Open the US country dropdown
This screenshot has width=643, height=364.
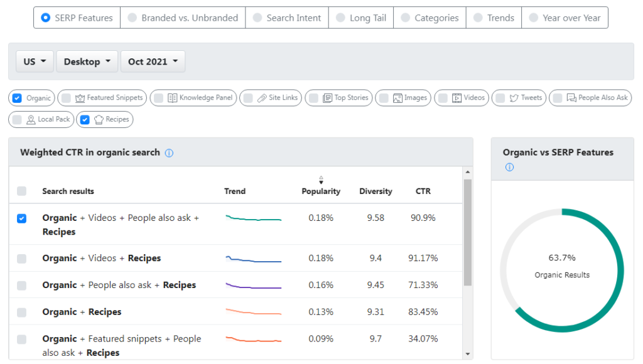click(x=35, y=61)
